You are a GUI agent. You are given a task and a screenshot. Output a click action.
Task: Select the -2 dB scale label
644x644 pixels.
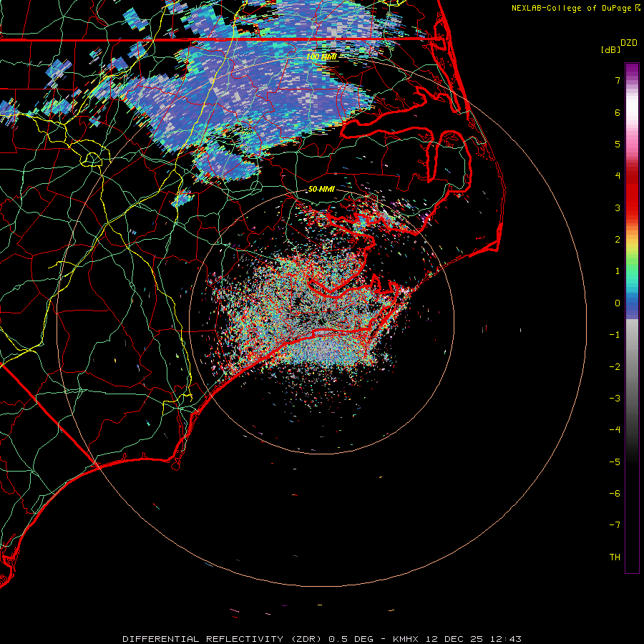[615, 367]
